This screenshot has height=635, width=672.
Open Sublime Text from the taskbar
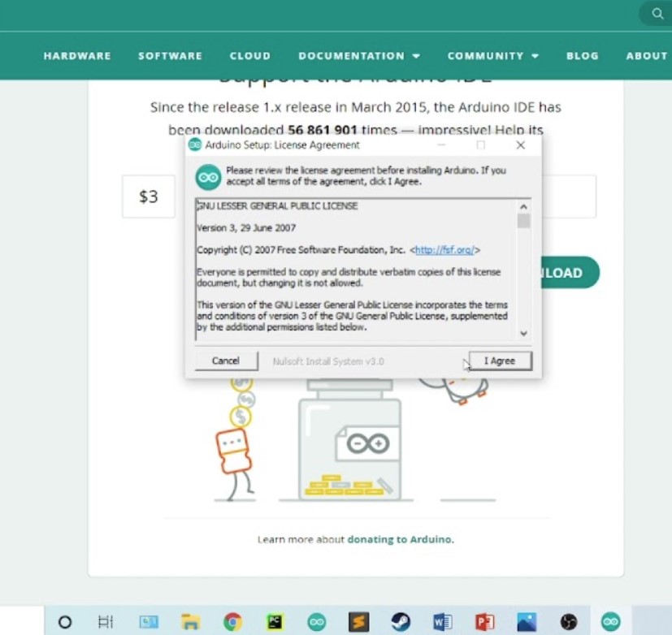(x=358, y=622)
